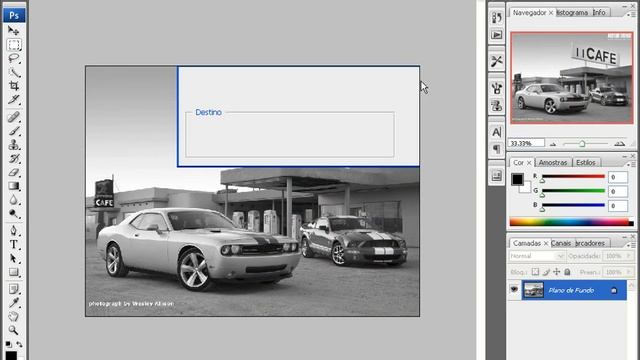Select the Gradient tool
Viewport: 640px width, 360px height.
(x=13, y=186)
